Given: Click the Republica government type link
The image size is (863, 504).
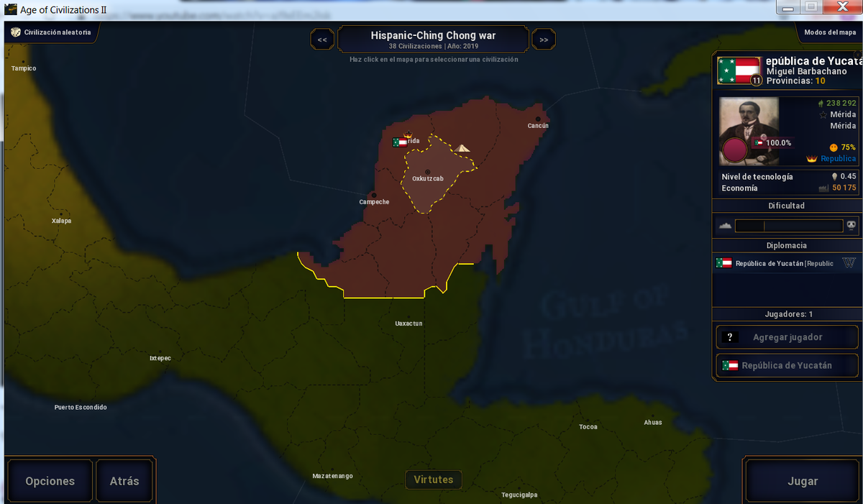Looking at the screenshot, I should [839, 158].
